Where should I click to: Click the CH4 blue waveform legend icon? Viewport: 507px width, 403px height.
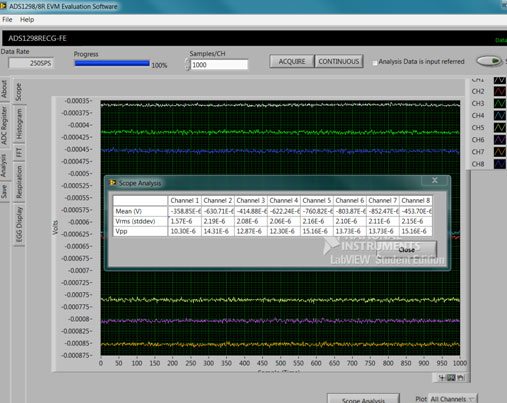coord(500,115)
